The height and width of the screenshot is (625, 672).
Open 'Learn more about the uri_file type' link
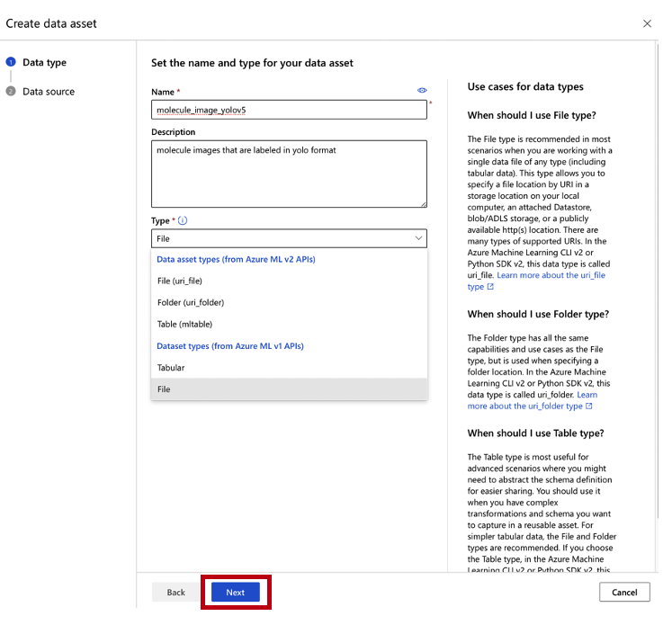tap(551, 275)
